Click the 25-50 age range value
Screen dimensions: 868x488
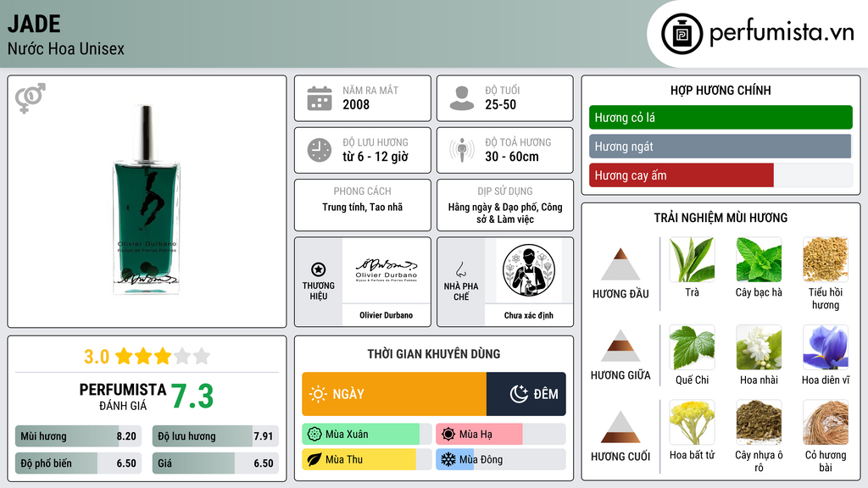500,104
